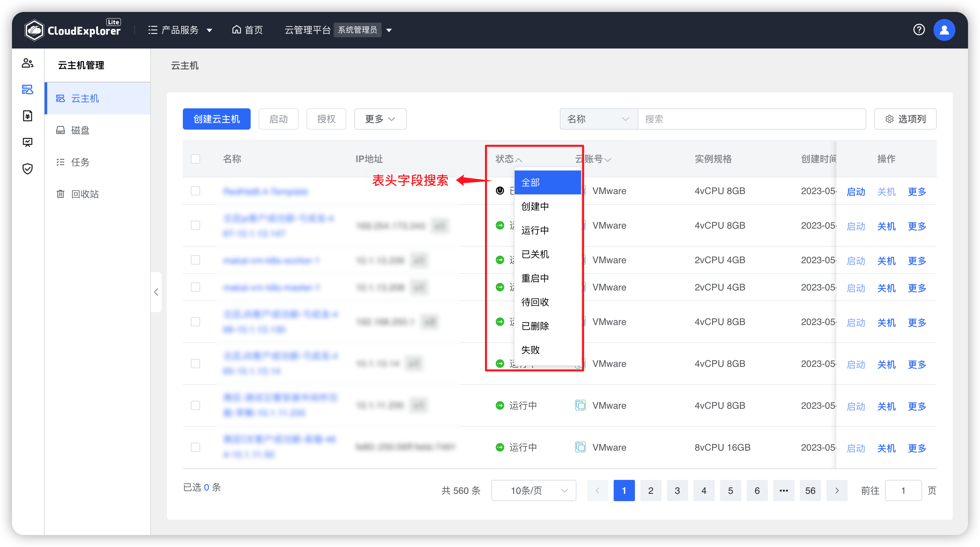Screen dimensions: 980x547
Task: Click the 启动 toolbar button
Action: click(279, 119)
